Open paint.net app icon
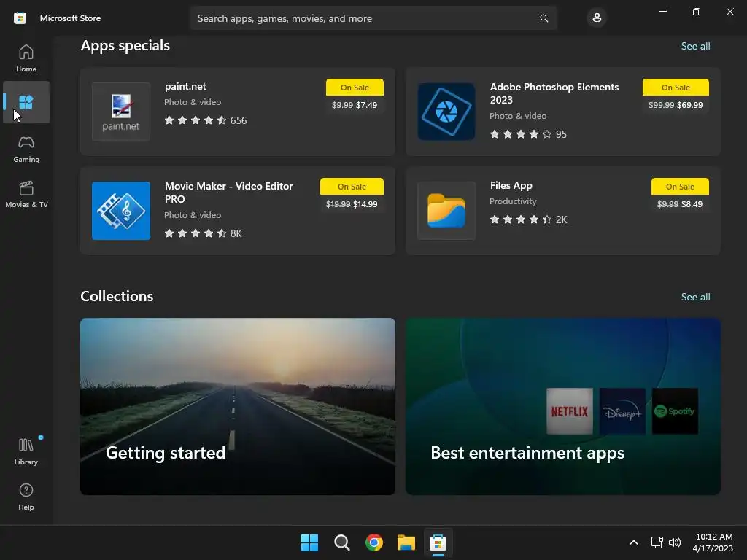Viewport: 747px width, 560px height. pos(121,112)
